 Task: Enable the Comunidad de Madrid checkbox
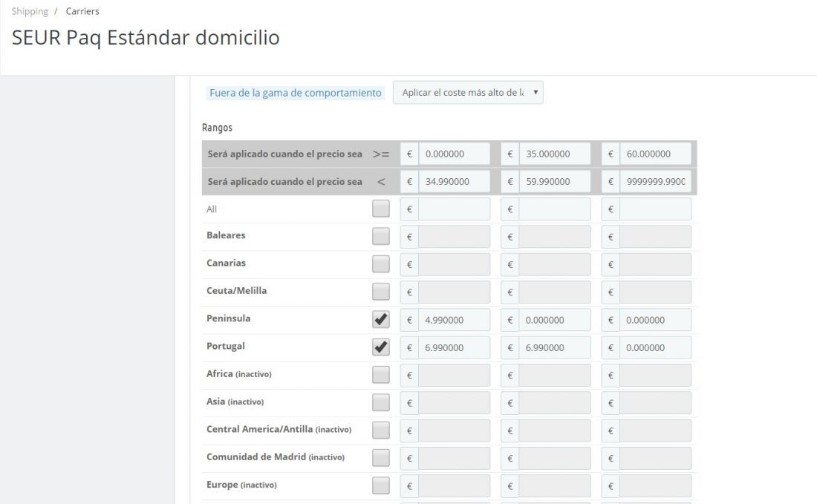381,458
